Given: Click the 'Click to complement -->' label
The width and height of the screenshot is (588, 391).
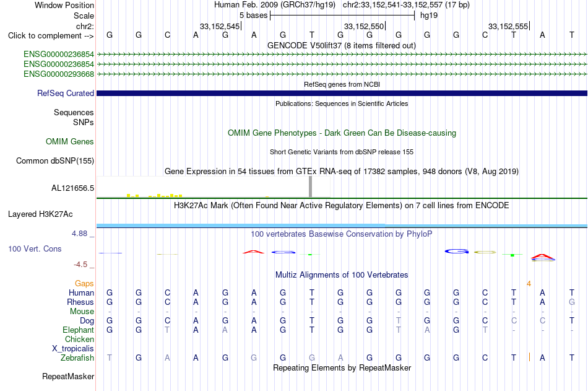Looking at the screenshot, I should coord(51,36).
